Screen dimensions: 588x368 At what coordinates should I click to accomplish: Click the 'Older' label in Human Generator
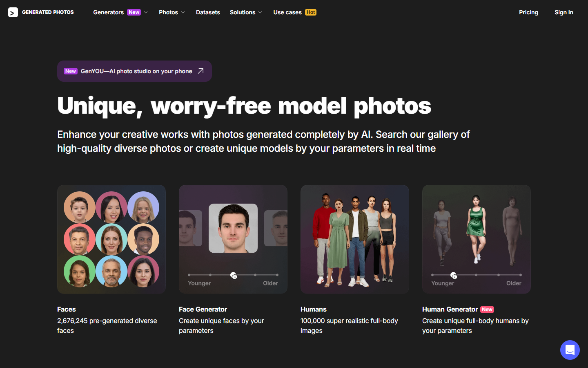coord(514,283)
